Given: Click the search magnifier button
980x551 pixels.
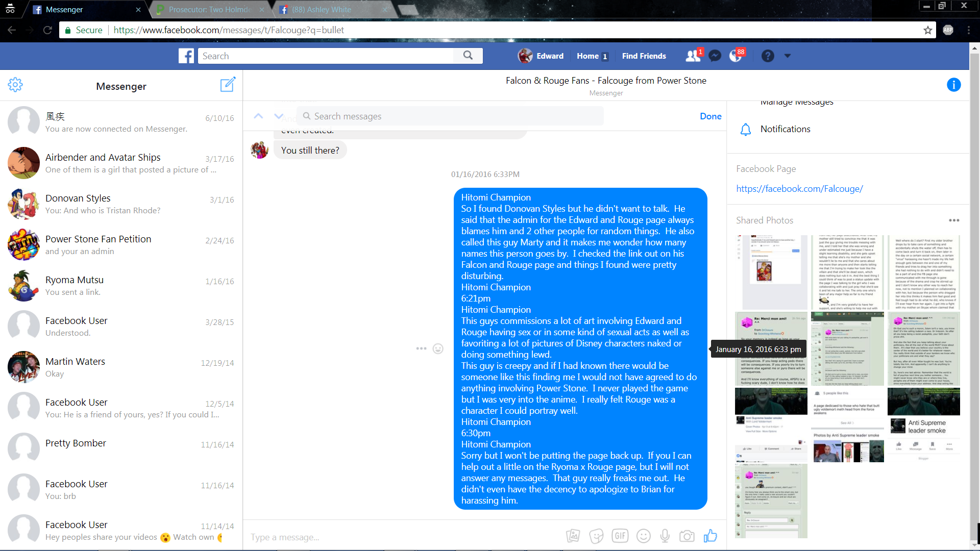Looking at the screenshot, I should (x=468, y=56).
